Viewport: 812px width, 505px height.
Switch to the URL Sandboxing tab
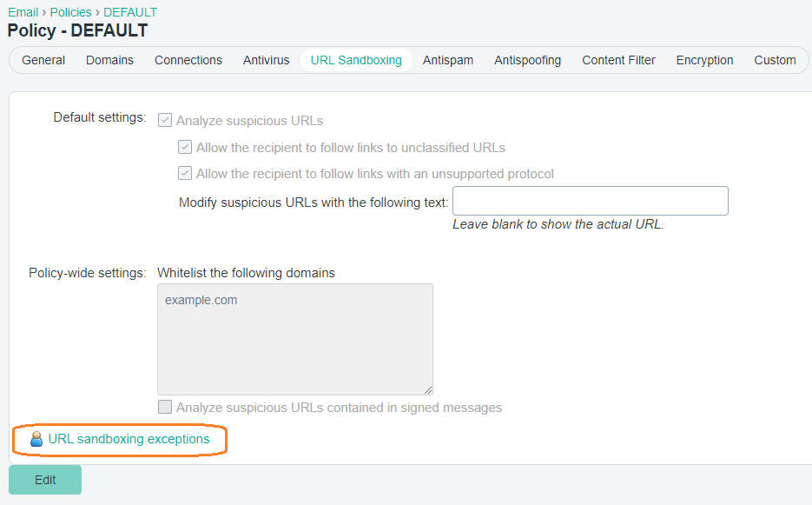(355, 60)
